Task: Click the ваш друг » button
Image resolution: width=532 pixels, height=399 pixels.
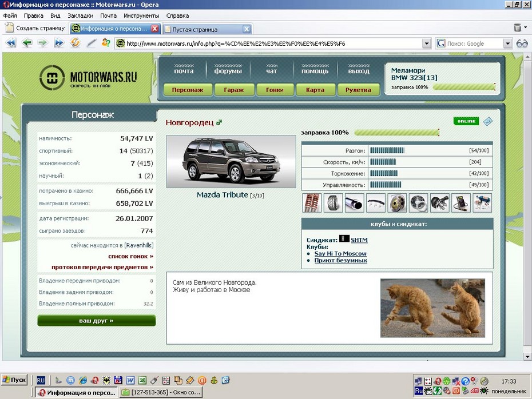Action: 96,321
